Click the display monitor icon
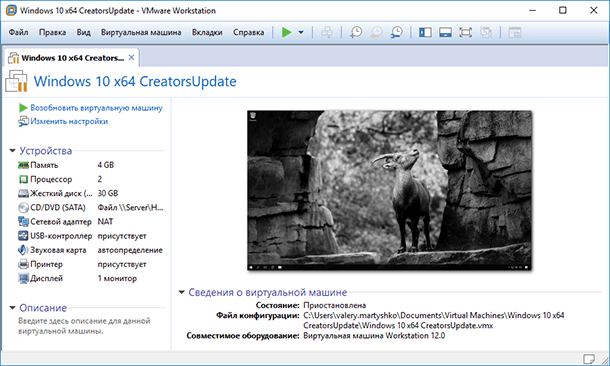 23,278
